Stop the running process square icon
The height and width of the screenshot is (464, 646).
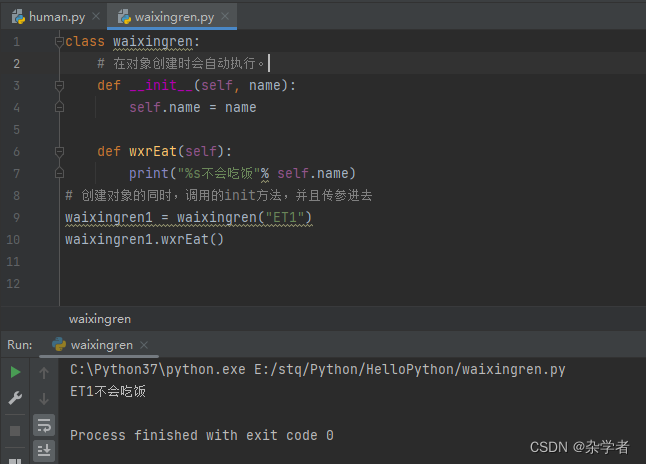click(15, 431)
